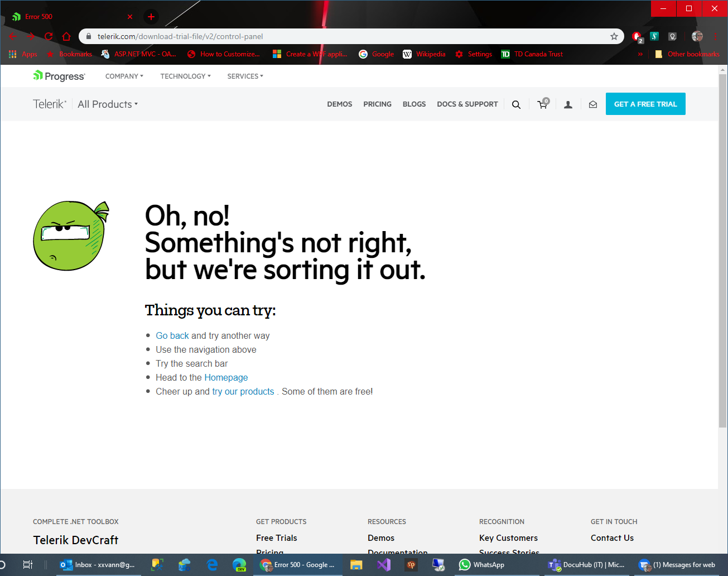Click the search magnifier icon in Telerik header

pyautogui.click(x=516, y=104)
